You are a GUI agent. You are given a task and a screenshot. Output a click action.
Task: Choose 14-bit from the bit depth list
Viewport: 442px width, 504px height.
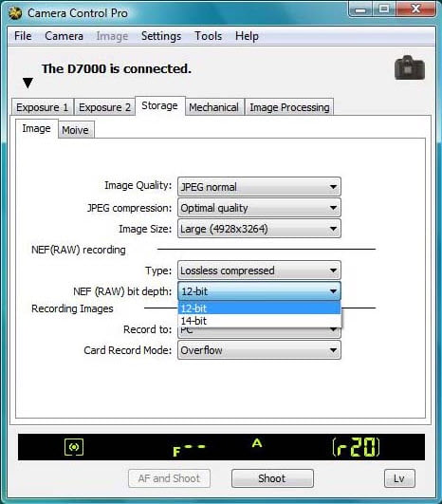[259, 321]
